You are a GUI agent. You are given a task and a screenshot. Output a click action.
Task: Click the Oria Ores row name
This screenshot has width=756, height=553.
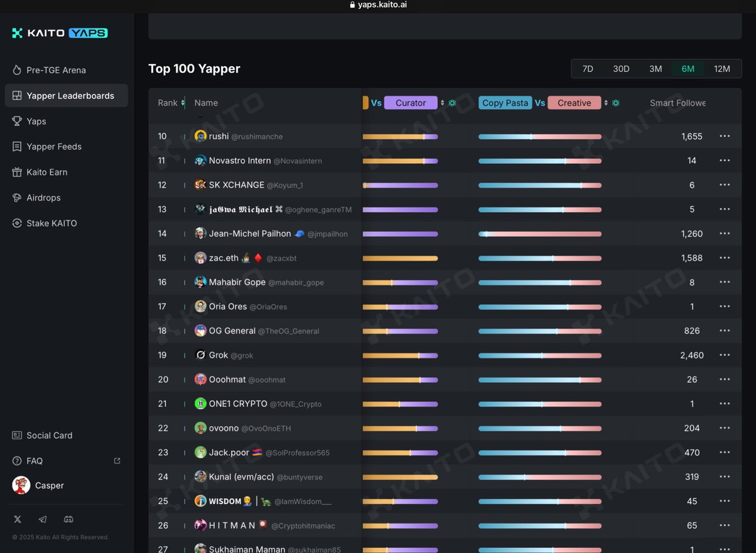click(228, 307)
